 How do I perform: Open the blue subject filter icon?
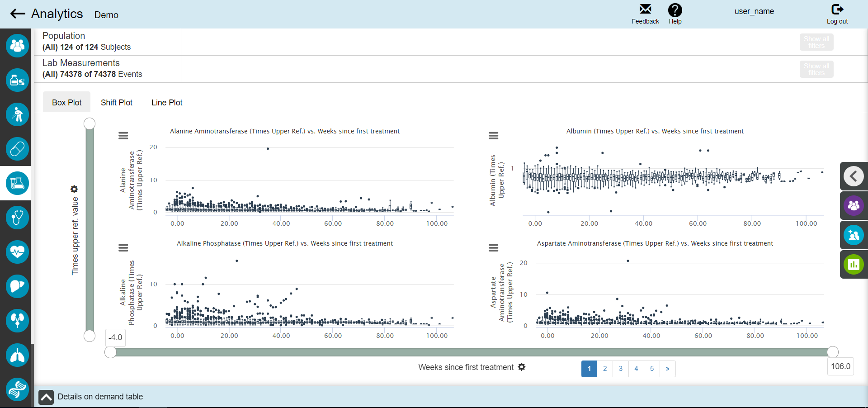pos(854,235)
